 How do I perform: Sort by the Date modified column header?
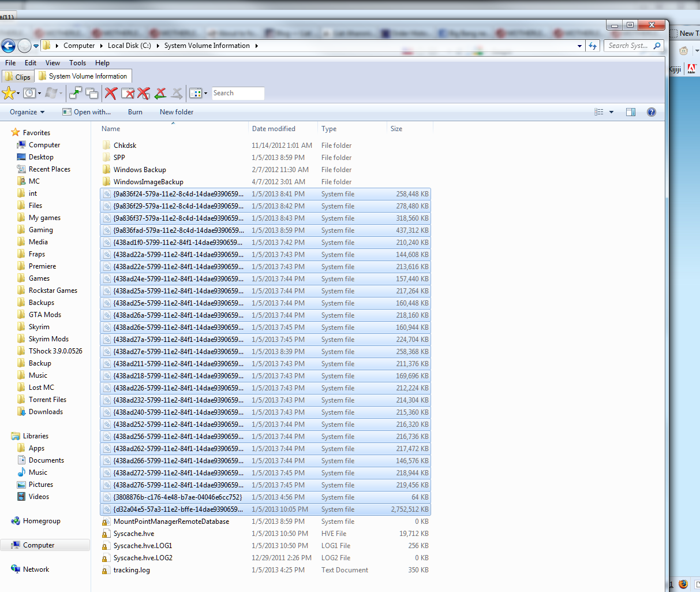click(x=283, y=129)
